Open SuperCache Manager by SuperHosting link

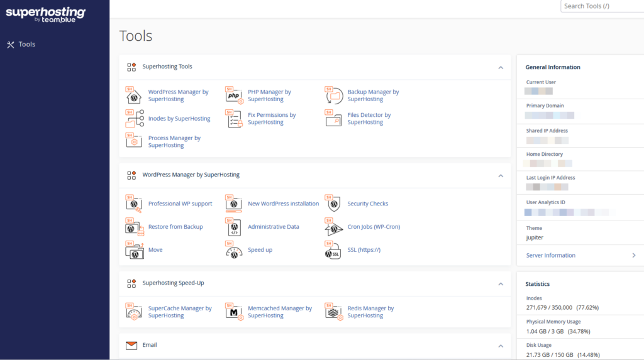180,312
